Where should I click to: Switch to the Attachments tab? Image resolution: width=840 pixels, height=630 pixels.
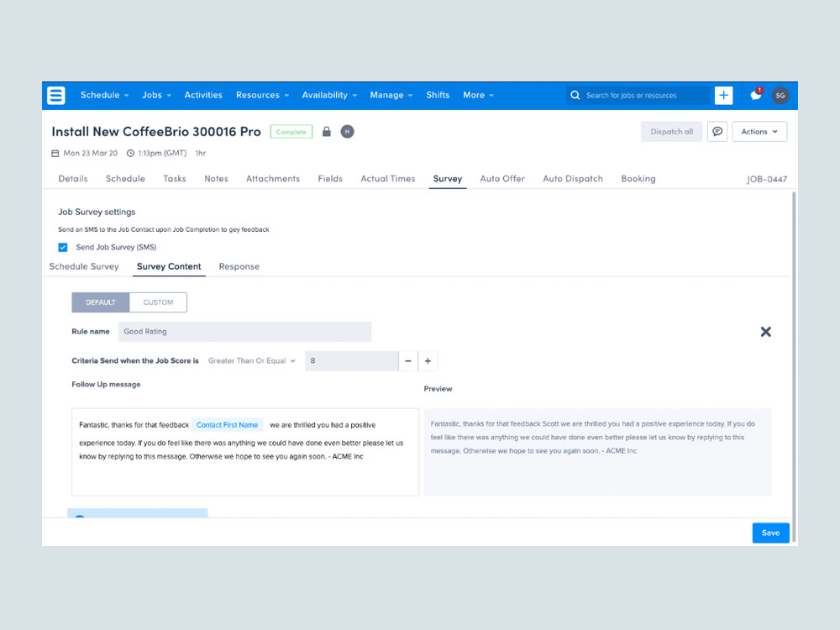click(x=273, y=179)
